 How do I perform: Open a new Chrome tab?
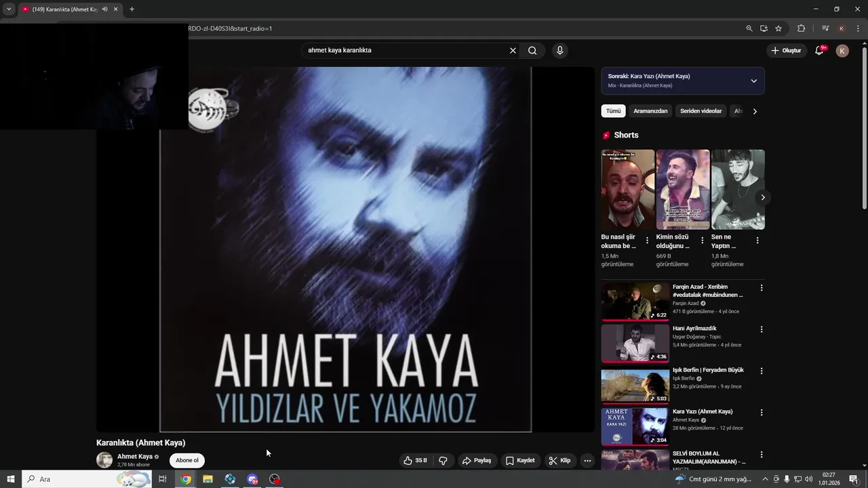[132, 9]
